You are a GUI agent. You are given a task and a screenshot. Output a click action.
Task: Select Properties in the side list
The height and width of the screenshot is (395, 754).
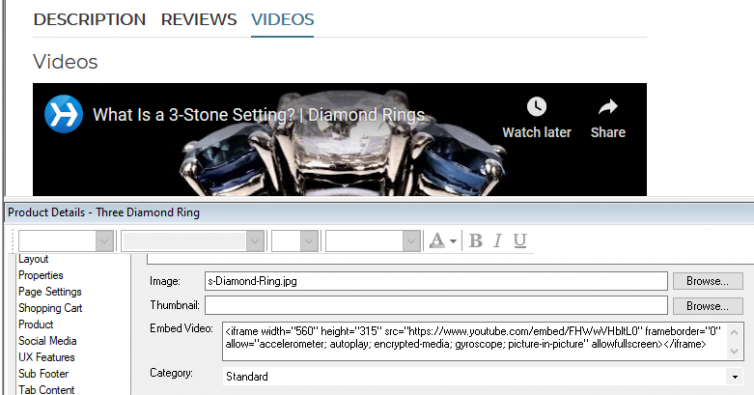pyautogui.click(x=41, y=275)
